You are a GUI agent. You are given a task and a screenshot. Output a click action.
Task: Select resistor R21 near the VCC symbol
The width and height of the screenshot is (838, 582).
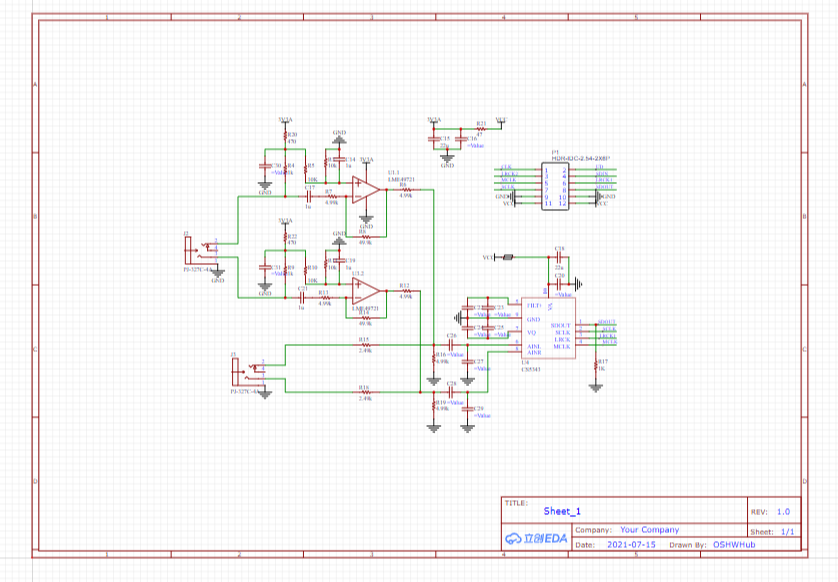[x=481, y=129]
